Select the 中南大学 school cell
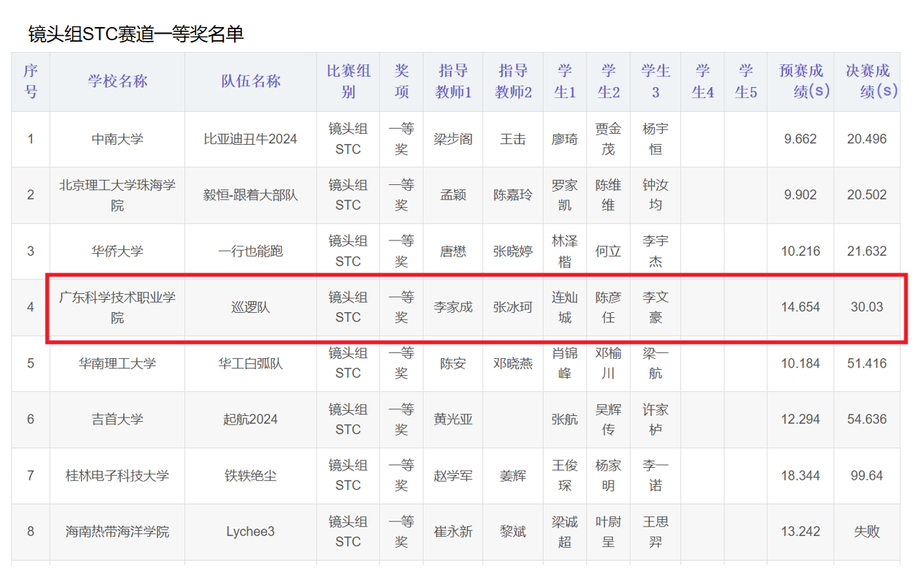924x571 pixels. [118, 139]
